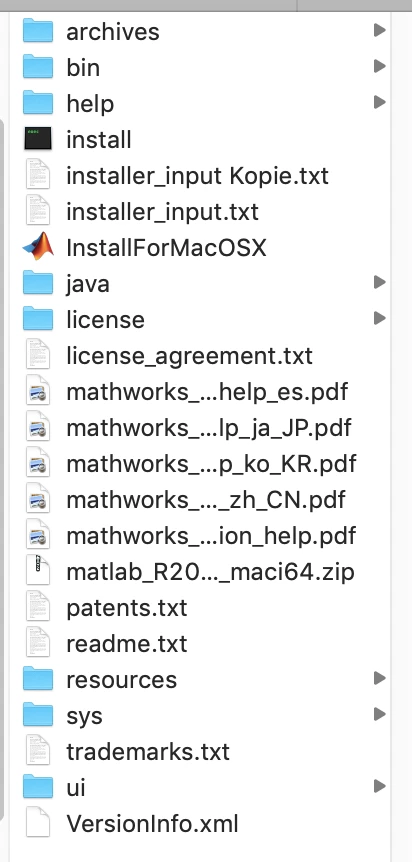Open the sys folder chevron

(x=379, y=715)
